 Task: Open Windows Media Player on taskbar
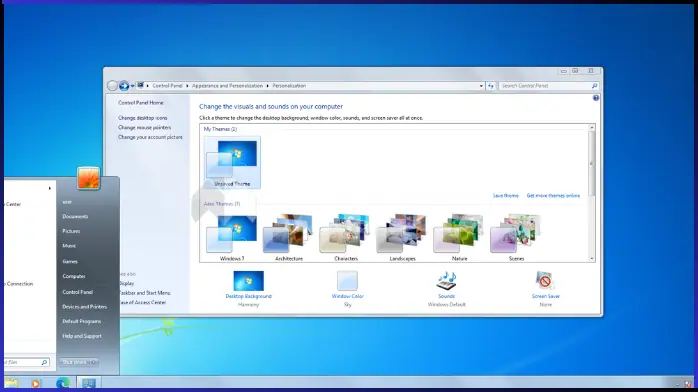click(x=36, y=383)
